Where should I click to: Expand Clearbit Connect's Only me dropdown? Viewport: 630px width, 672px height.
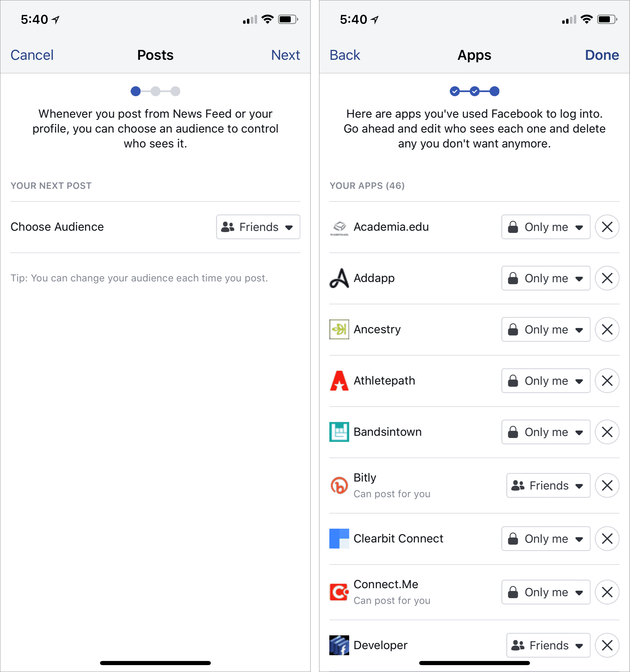click(x=545, y=539)
